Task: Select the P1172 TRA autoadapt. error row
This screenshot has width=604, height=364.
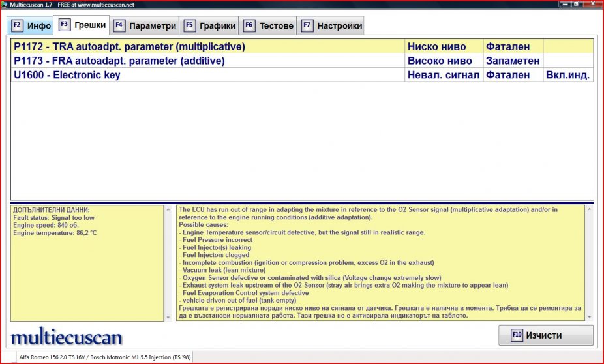Action: (x=129, y=47)
